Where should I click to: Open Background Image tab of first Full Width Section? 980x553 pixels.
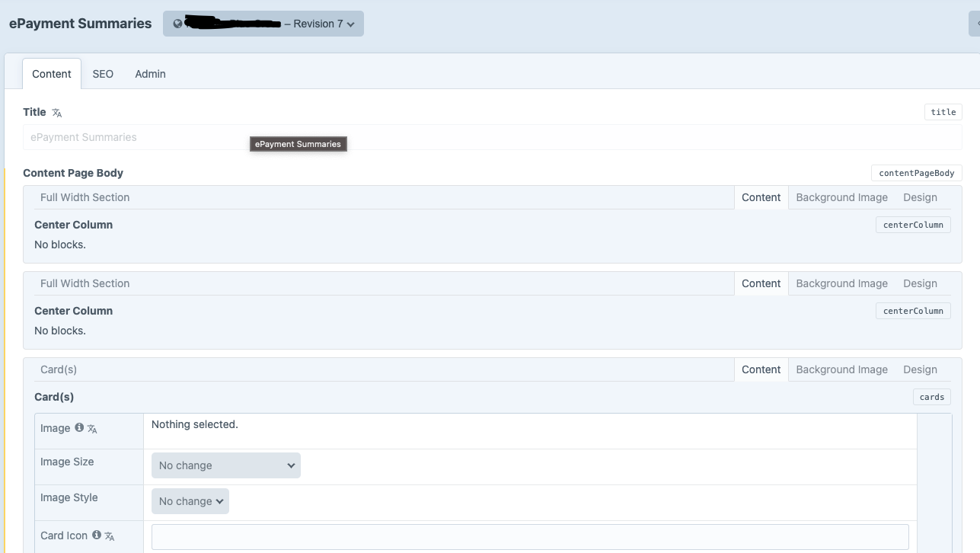pyautogui.click(x=841, y=197)
